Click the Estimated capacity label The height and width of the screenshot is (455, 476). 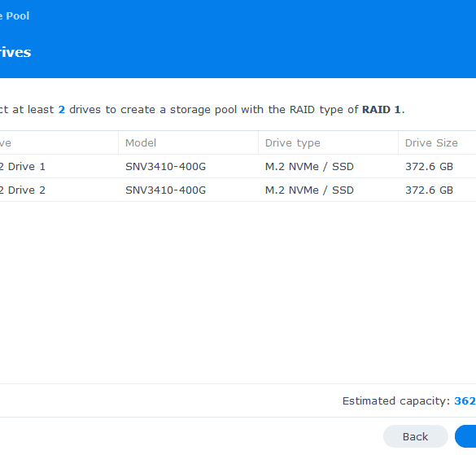[x=396, y=401]
